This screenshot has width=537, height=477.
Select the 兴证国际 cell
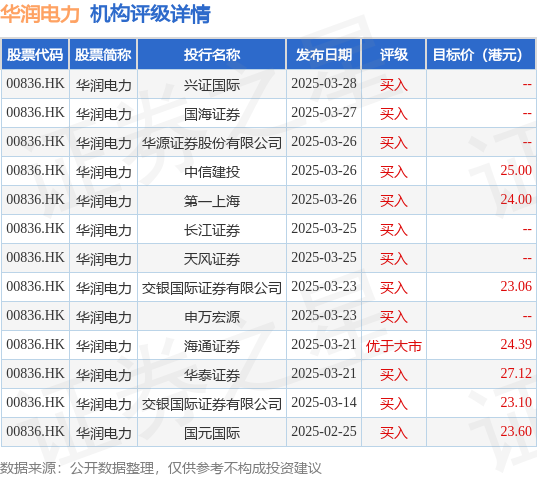tap(212, 85)
